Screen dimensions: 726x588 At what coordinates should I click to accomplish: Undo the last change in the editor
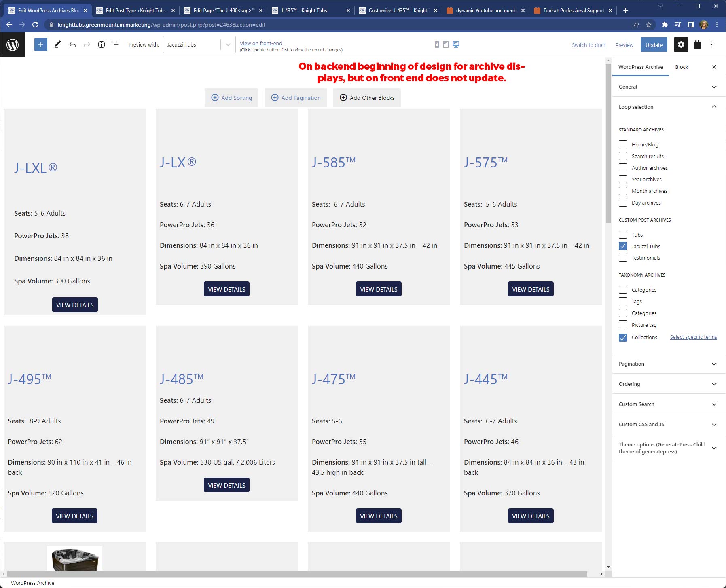(72, 44)
